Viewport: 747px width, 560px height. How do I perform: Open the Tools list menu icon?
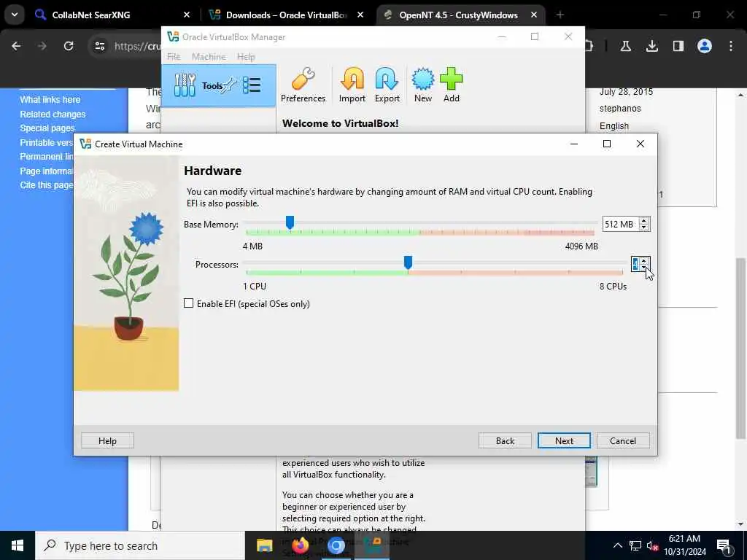point(252,85)
